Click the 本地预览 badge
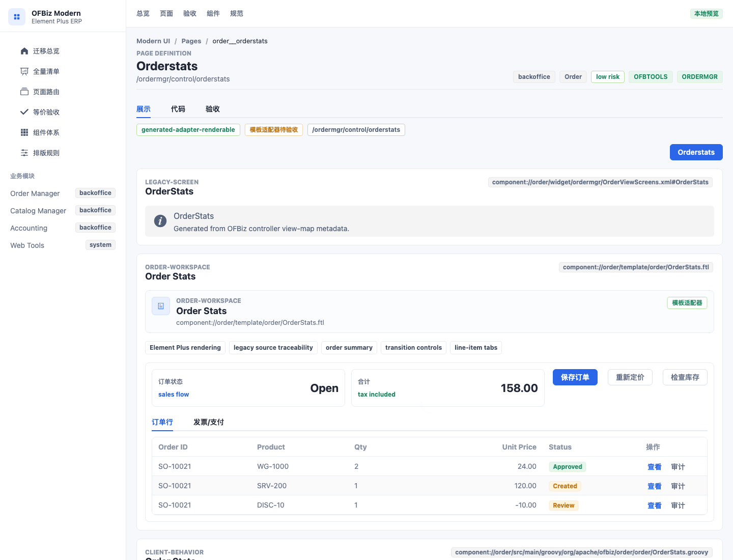 pyautogui.click(x=707, y=14)
